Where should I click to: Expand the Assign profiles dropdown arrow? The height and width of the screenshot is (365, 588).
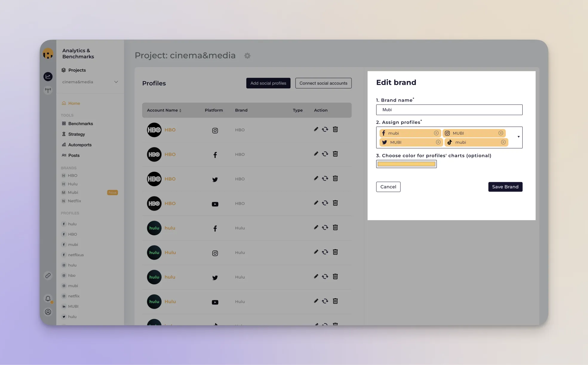pyautogui.click(x=519, y=137)
